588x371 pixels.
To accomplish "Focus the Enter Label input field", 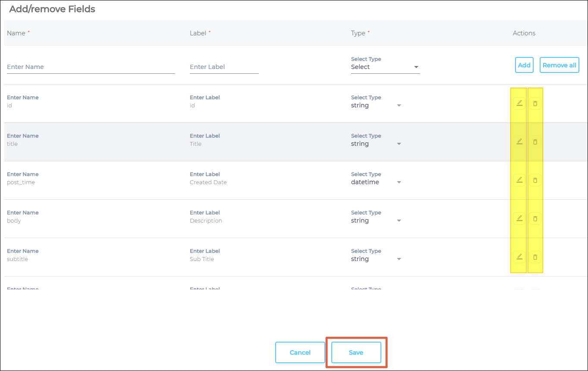I will pos(224,67).
